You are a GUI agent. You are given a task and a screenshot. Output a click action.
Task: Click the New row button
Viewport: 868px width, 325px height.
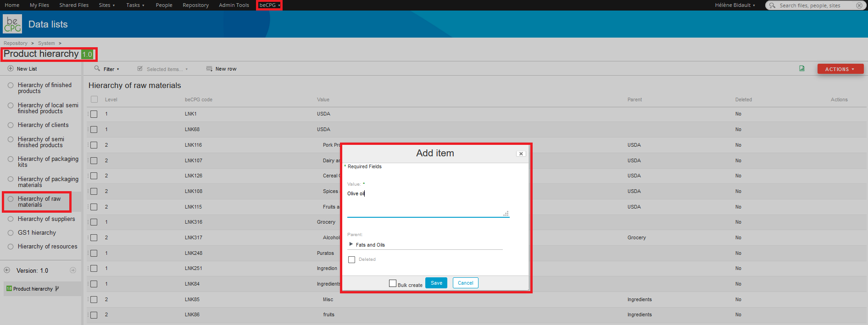click(222, 69)
